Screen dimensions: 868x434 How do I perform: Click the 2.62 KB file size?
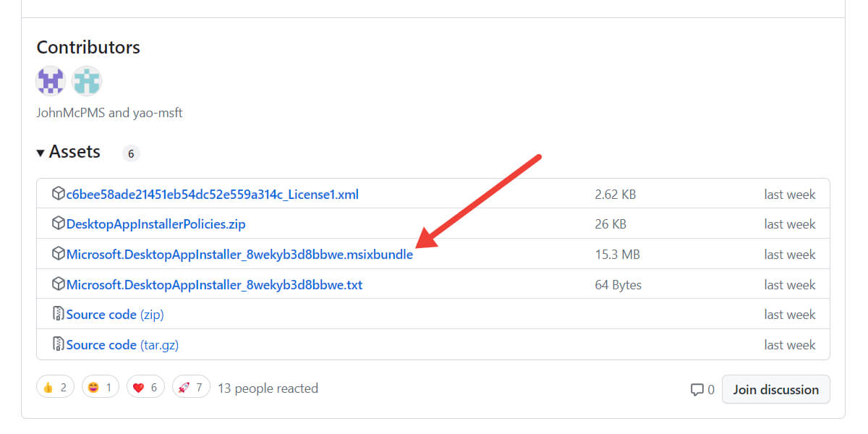pos(616,195)
